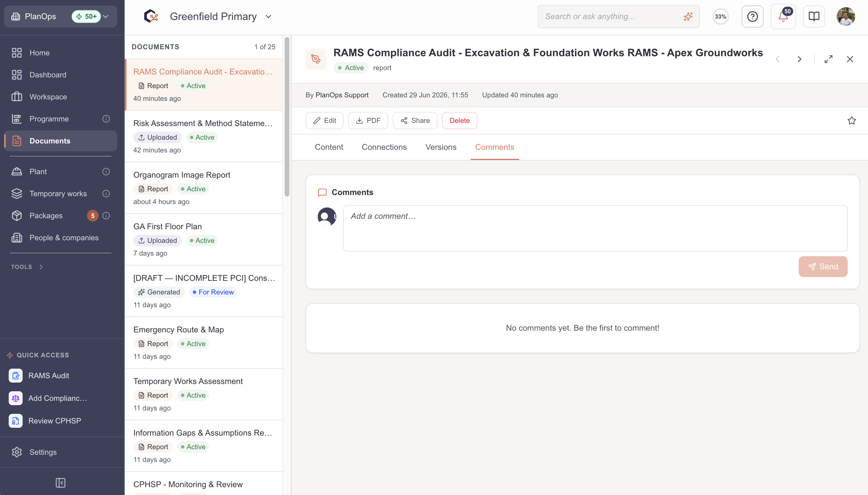Screen dimensions: 868x495
Task: Collapse the sidebar panel icon
Action: tap(61, 483)
